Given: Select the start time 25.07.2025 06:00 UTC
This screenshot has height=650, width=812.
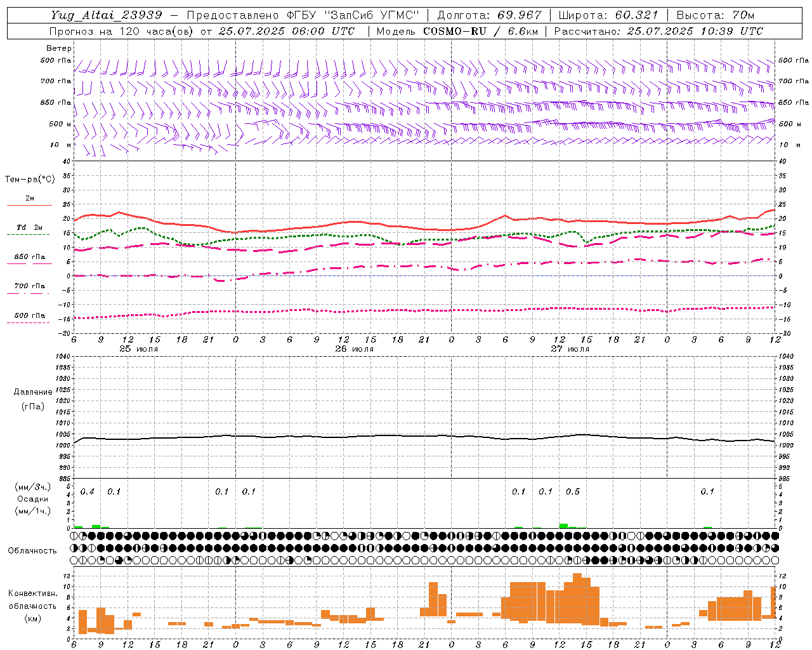Looking at the screenshot, I should [x=287, y=31].
